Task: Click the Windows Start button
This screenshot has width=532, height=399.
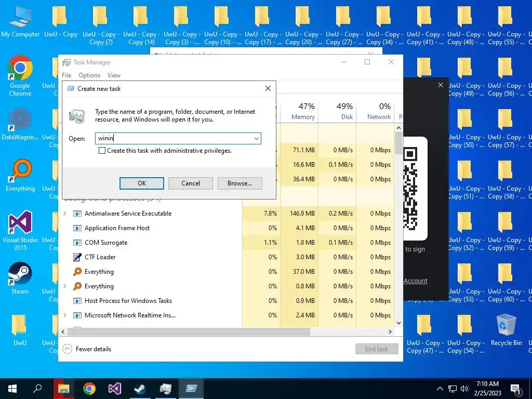Action: [x=12, y=389]
